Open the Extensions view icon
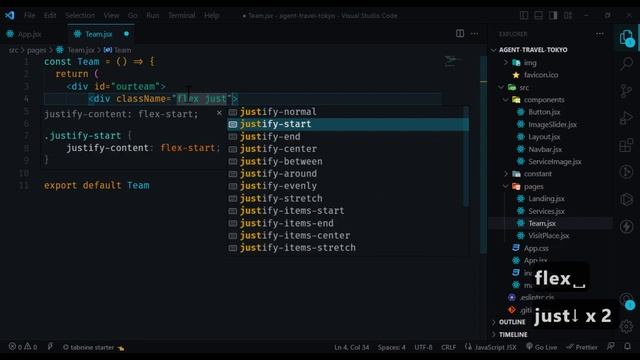Viewport: 640px width, 360px height. pos(626,145)
